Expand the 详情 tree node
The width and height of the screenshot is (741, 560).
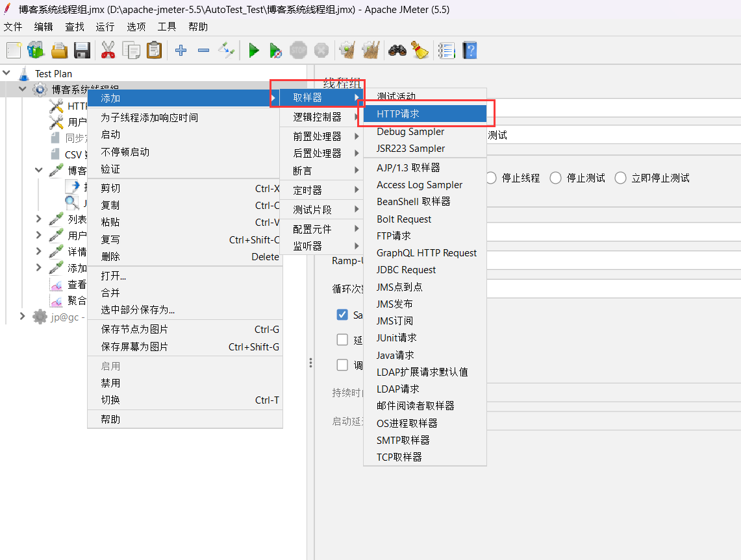pyautogui.click(x=39, y=250)
